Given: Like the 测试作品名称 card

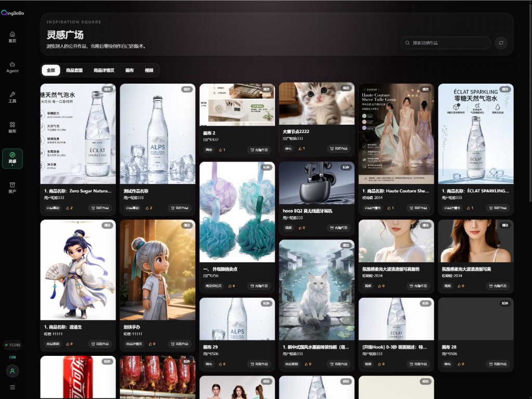Looking at the screenshot, I should pos(149,208).
